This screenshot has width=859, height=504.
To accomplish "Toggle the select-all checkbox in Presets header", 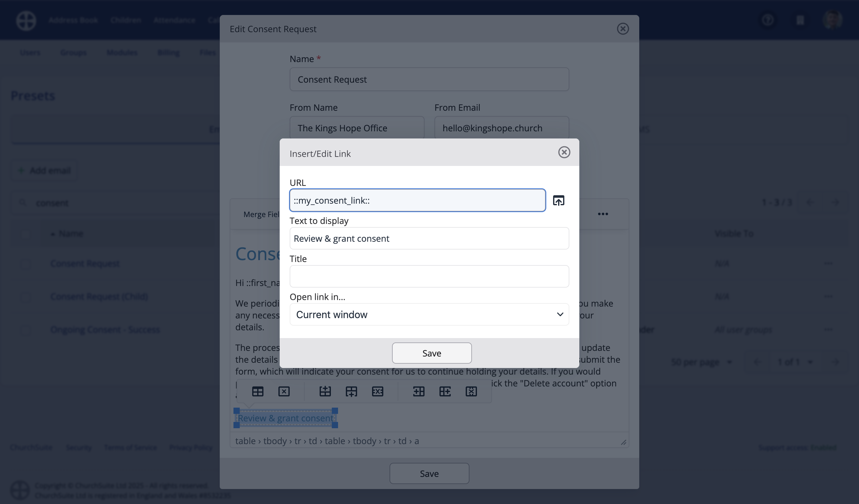I will pos(25,234).
